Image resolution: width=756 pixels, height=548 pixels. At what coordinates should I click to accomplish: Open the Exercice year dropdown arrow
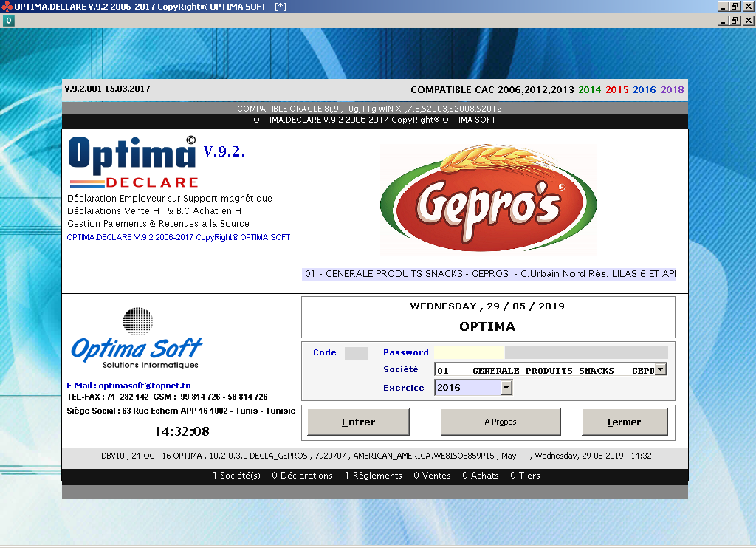[506, 387]
